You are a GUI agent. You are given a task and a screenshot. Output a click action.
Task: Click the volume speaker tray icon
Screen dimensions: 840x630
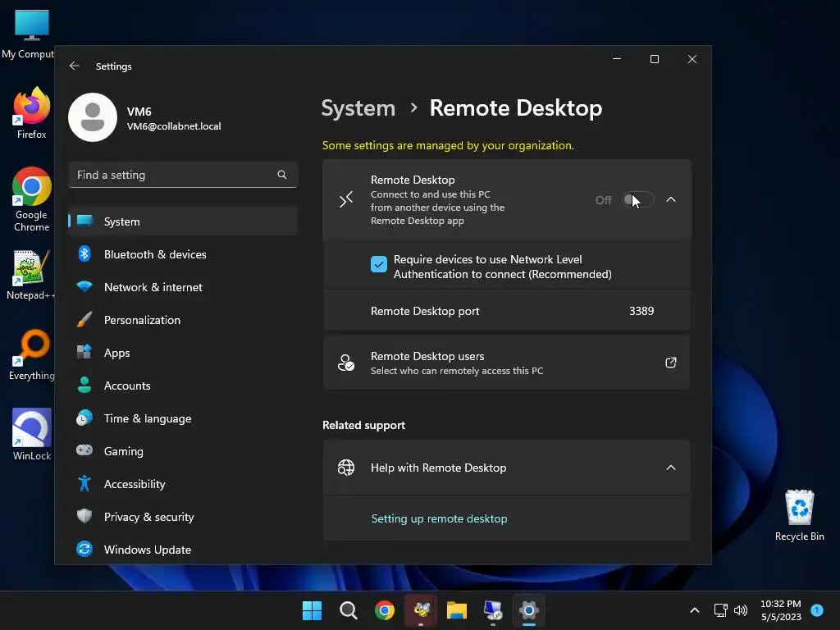click(x=741, y=610)
